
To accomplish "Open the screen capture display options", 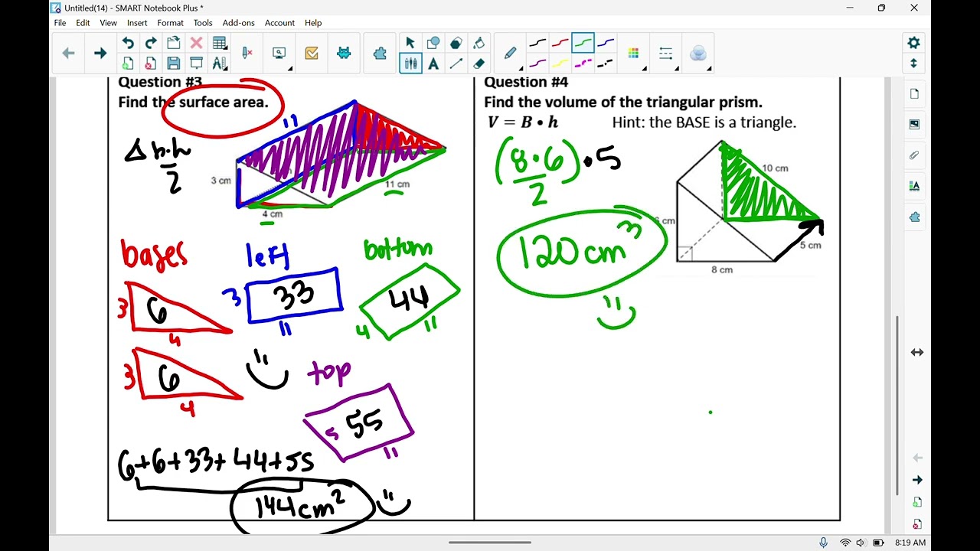I will (280, 53).
